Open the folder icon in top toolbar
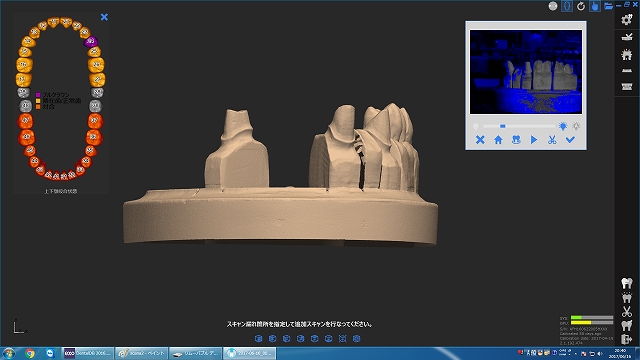640x360 pixels. tap(608, 6)
